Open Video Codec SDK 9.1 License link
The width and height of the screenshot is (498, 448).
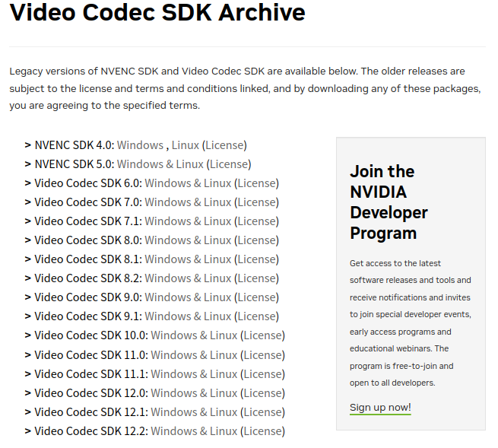(257, 316)
